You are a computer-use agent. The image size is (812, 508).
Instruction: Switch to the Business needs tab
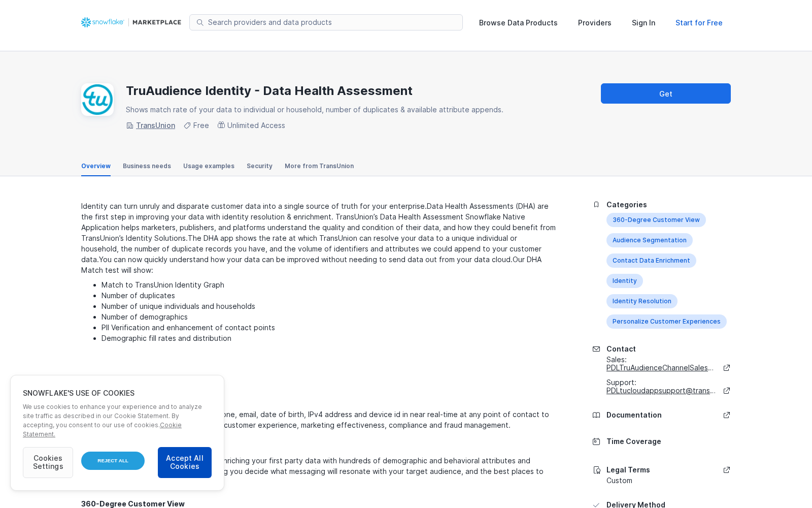coord(147,166)
